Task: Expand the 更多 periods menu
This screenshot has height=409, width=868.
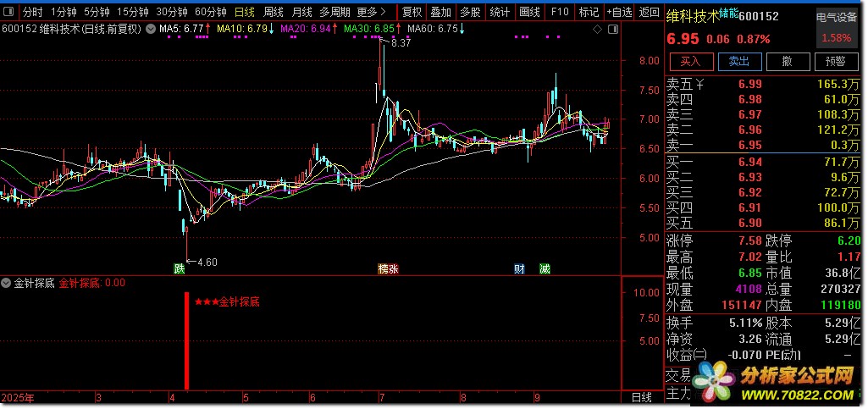Action: (372, 13)
